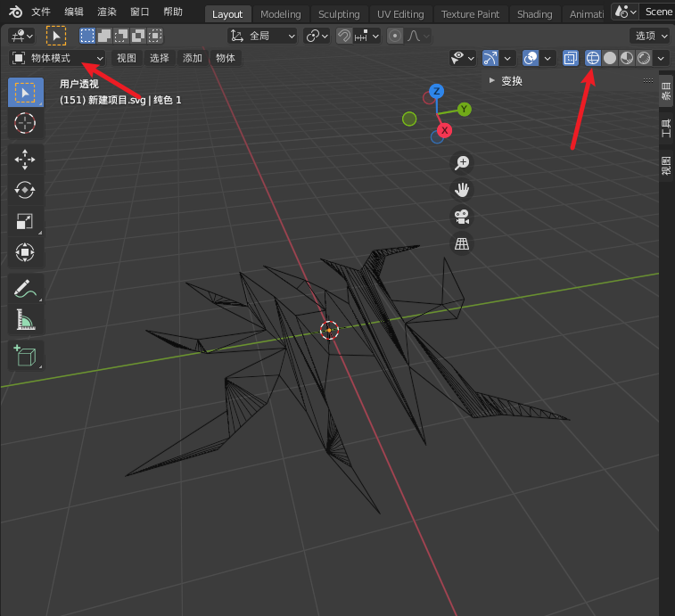This screenshot has height=616, width=675.
Task: Select the box select tool
Action: (x=25, y=93)
